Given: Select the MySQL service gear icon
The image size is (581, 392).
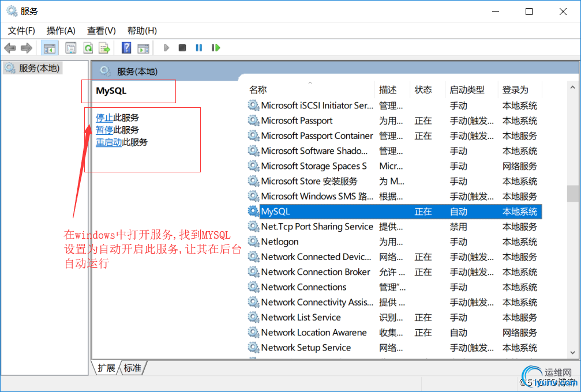Looking at the screenshot, I should click(253, 212).
